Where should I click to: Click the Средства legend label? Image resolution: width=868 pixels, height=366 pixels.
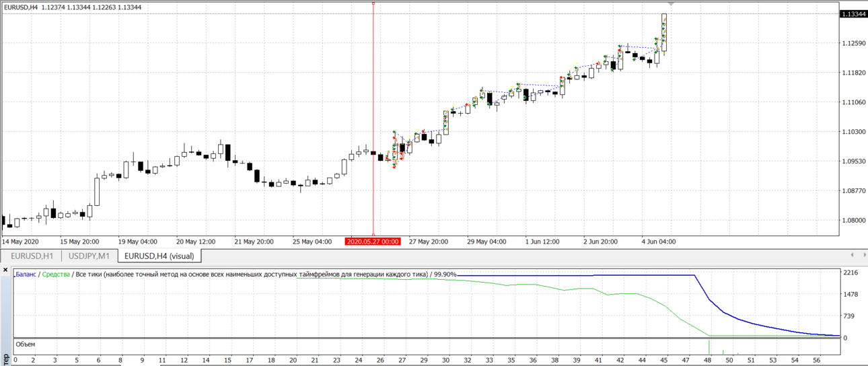[56, 274]
